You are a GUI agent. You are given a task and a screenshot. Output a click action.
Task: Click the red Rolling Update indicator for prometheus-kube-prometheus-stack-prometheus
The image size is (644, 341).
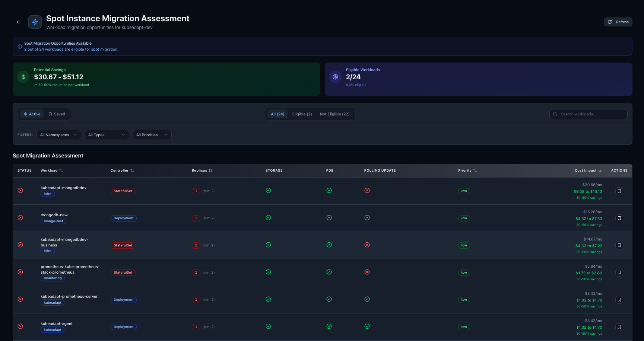tap(367, 272)
